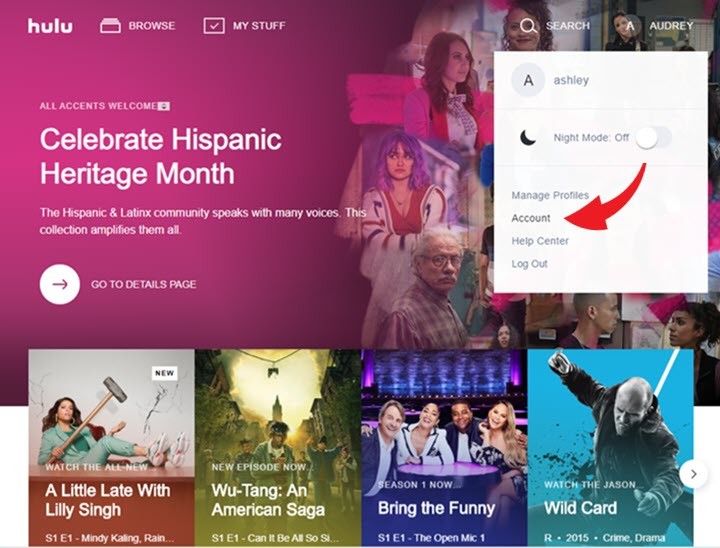Screen dimensions: 720x548
Task: Switch to the ashley profile name
Action: click(x=571, y=80)
